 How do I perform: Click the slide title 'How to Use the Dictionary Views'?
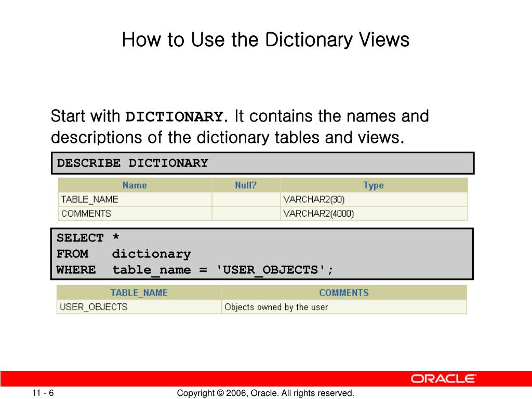tap(265, 39)
